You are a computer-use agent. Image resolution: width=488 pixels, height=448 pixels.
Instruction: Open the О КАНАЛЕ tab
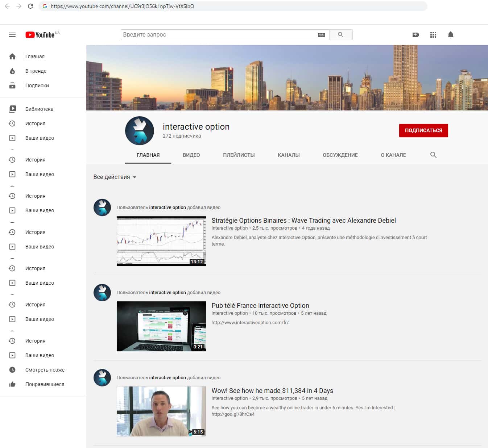[393, 155]
